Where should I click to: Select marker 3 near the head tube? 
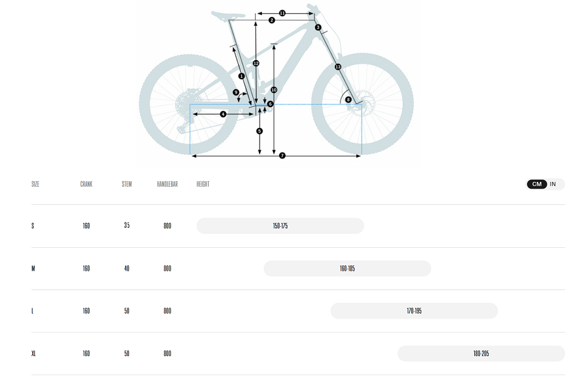[318, 27]
